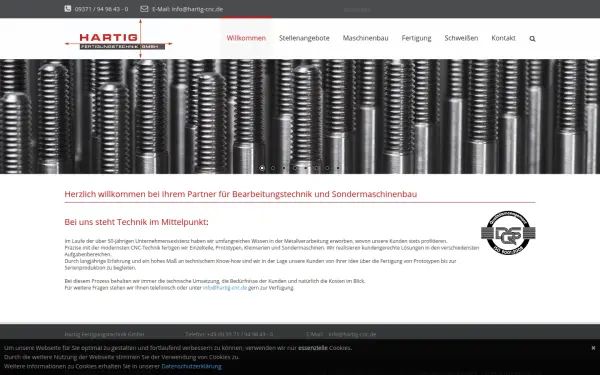Select the fourth slideshow dot
The width and height of the screenshot is (600, 375).
[295, 168]
